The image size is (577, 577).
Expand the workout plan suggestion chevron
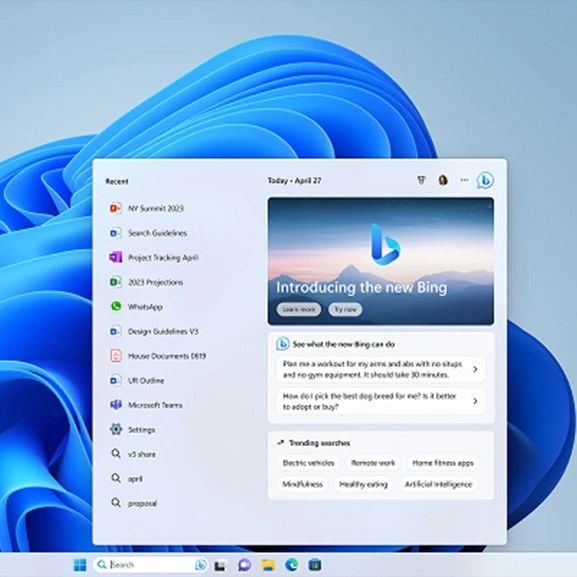[475, 369]
